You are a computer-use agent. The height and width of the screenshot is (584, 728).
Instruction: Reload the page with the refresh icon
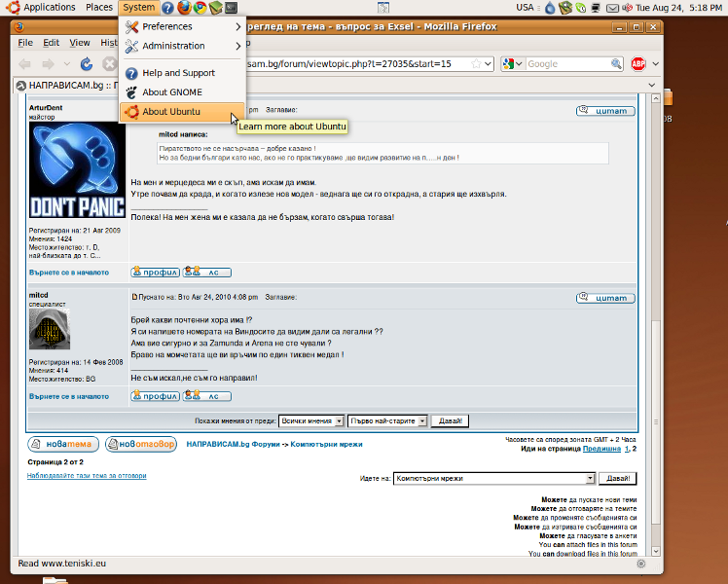87,64
